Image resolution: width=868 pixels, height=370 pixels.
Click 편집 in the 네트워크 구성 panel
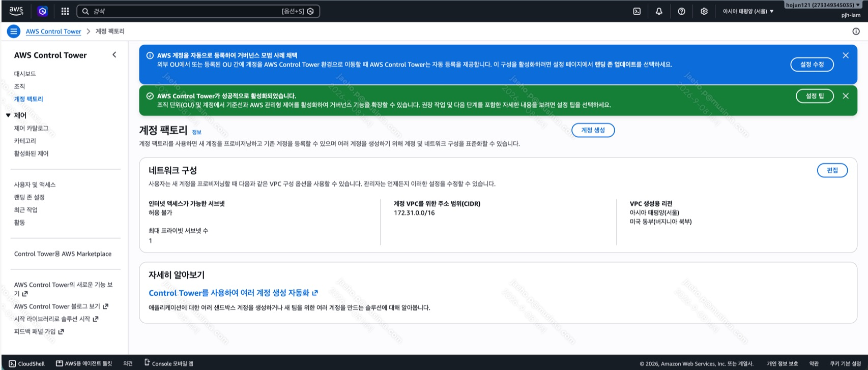point(832,170)
